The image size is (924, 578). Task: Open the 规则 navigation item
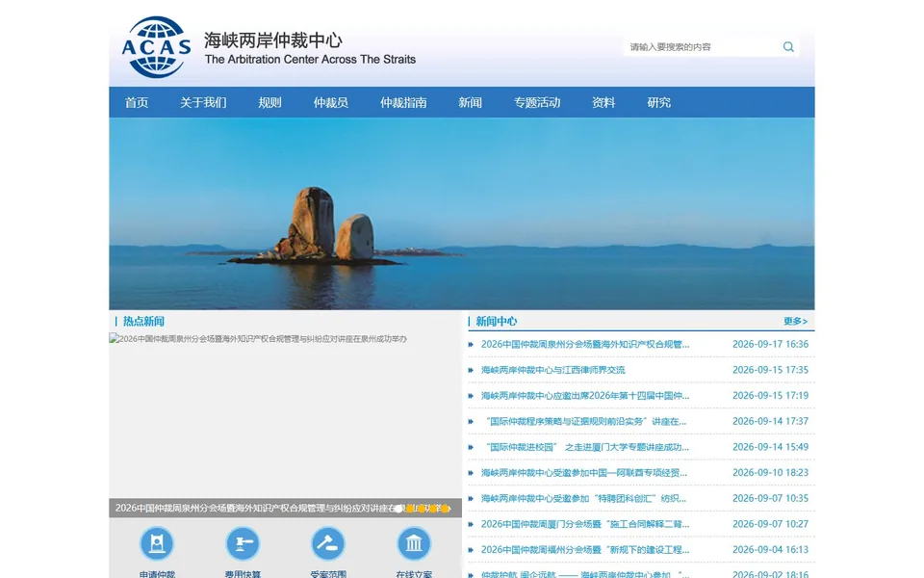pos(269,103)
